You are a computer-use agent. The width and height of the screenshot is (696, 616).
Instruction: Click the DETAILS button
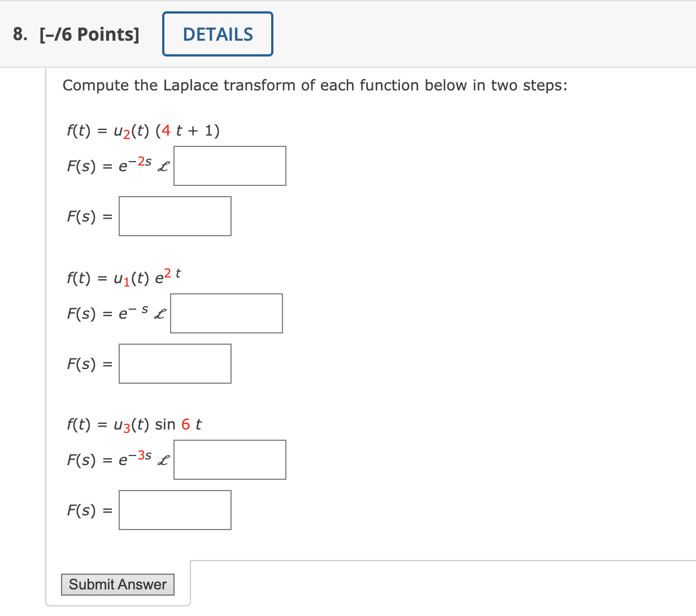(x=217, y=33)
